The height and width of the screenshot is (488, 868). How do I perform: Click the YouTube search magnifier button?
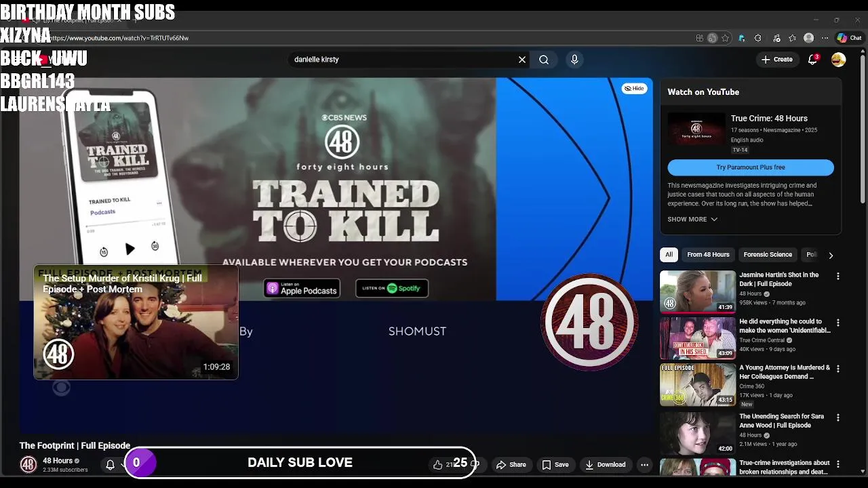click(544, 60)
